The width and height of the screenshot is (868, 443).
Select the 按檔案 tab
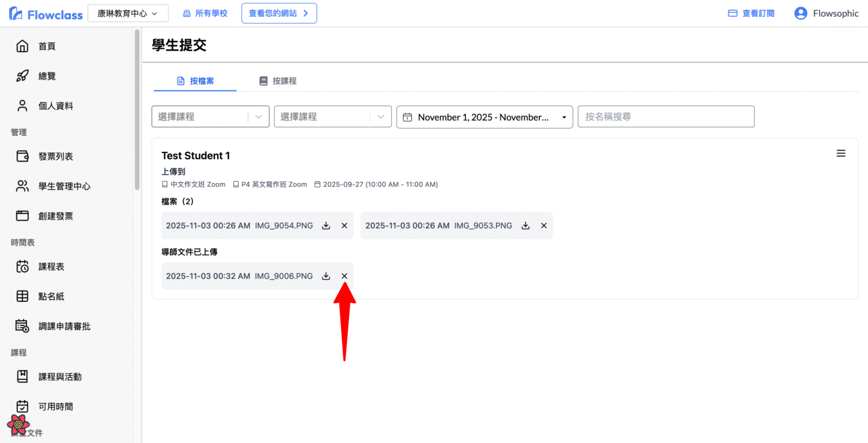pyautogui.click(x=195, y=81)
